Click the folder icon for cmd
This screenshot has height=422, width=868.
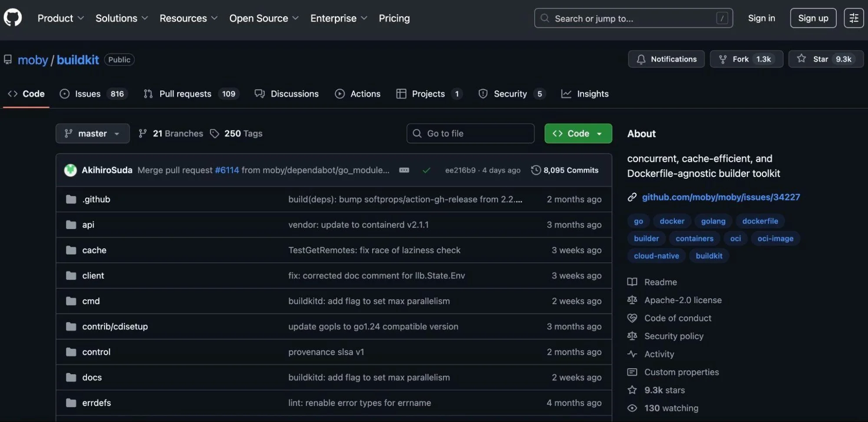tap(71, 301)
